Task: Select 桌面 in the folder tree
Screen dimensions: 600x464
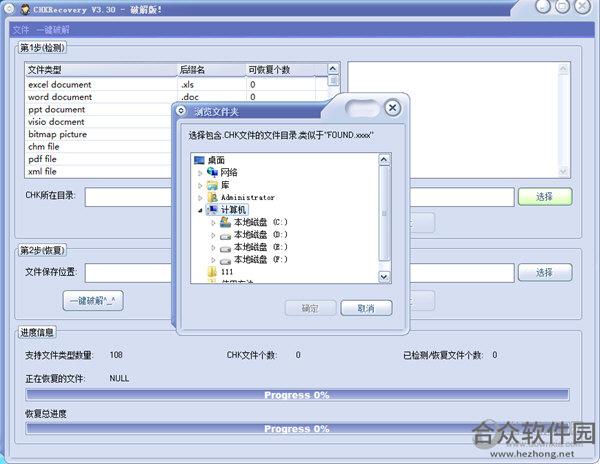Action: click(x=216, y=160)
